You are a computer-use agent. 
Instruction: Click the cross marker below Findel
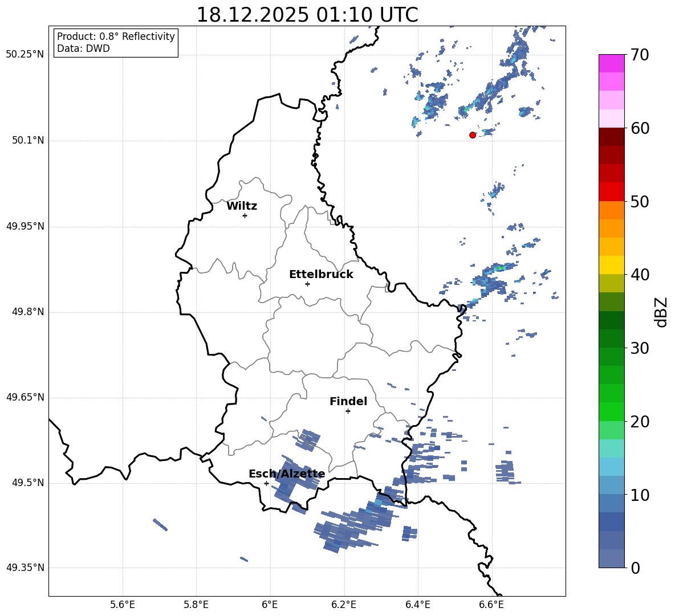(348, 411)
